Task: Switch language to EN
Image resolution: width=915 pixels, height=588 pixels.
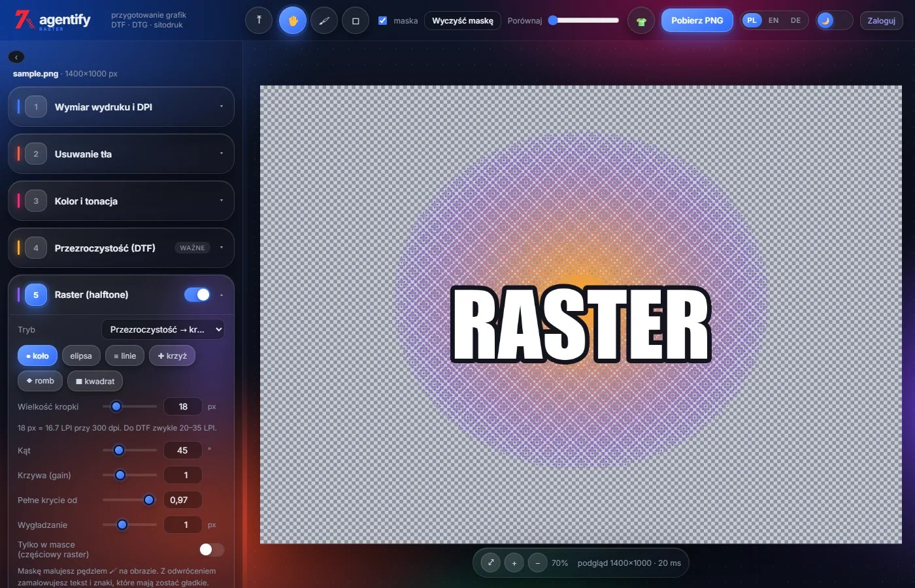Action: (x=774, y=20)
